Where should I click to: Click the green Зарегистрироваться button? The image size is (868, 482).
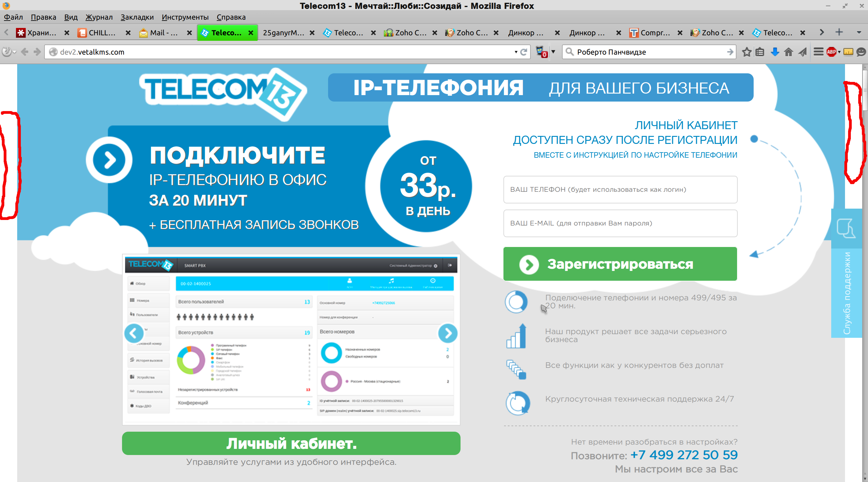tap(620, 264)
